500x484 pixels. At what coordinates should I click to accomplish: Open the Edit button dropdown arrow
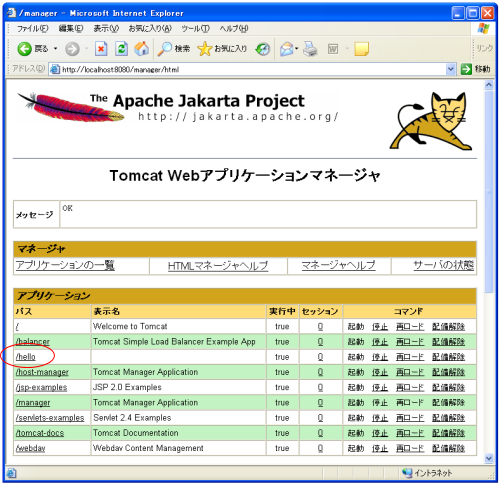click(x=347, y=49)
